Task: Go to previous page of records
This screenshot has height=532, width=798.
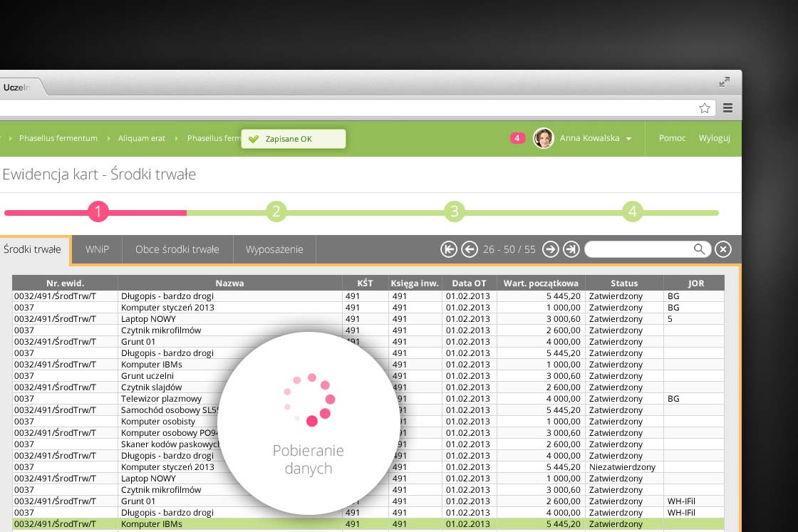Action: click(469, 249)
